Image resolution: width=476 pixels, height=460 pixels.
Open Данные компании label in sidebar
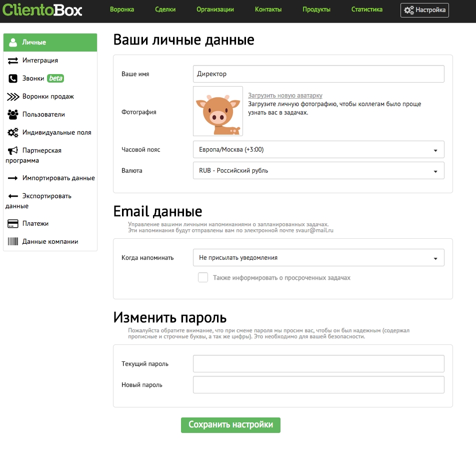[x=50, y=242]
